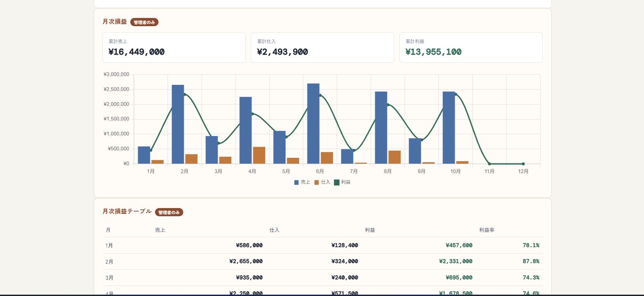Toggle the 利益 dataset in the chart legend
This screenshot has width=644, height=296.
pyautogui.click(x=342, y=182)
